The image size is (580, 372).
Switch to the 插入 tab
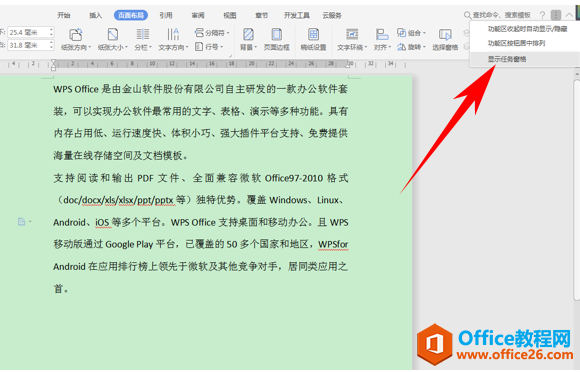[95, 15]
